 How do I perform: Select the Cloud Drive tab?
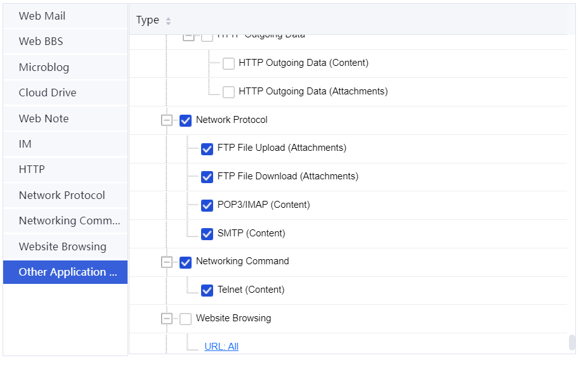[x=48, y=93]
